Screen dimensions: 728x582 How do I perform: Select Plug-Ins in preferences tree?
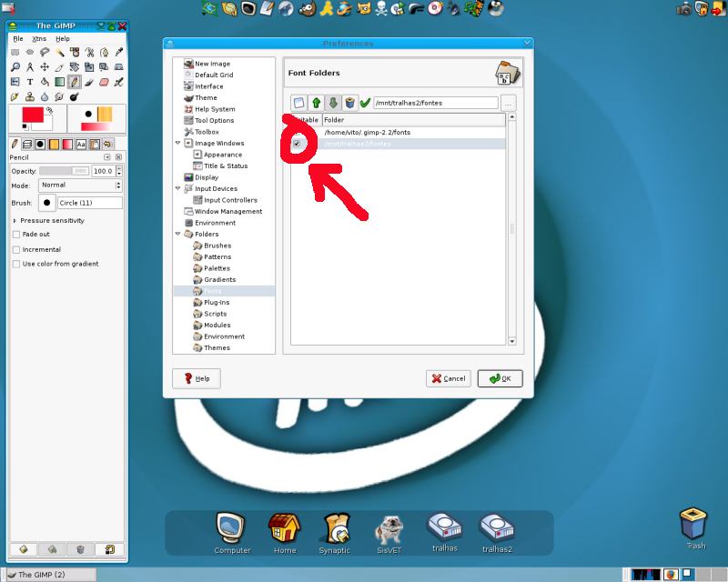point(217,303)
